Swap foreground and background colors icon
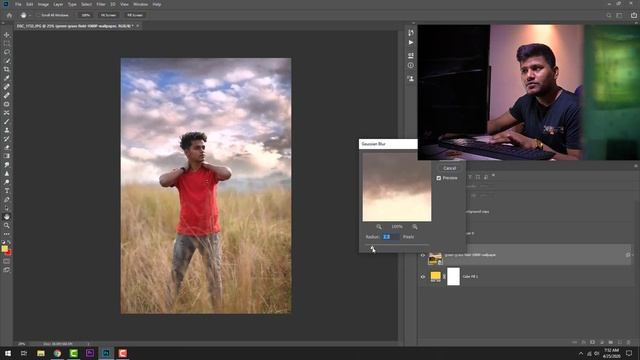 (x=9, y=242)
